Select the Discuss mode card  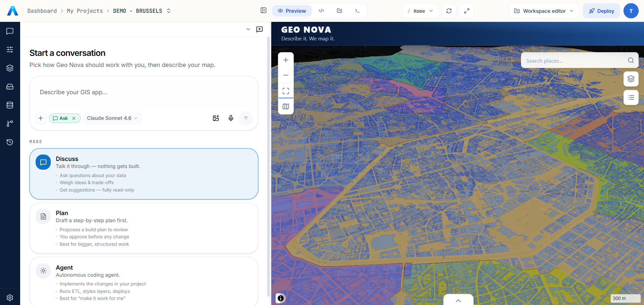(144, 174)
